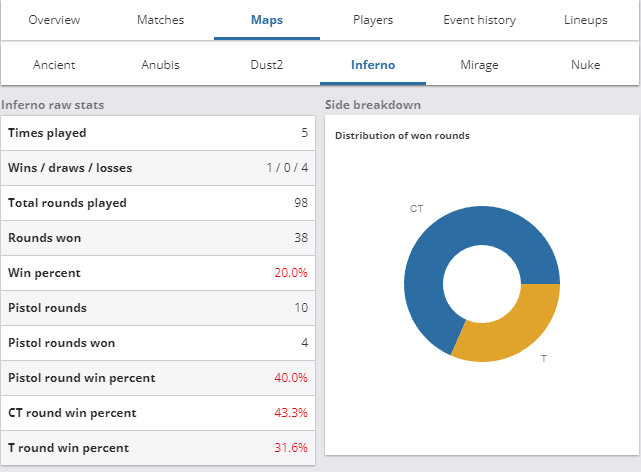Open the Dust2 map stats

click(x=267, y=65)
